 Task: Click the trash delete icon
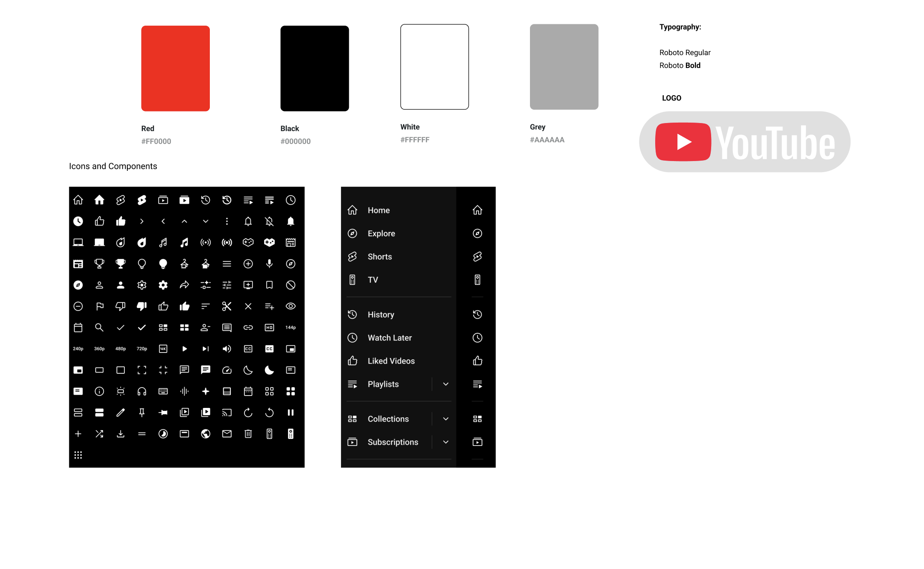tap(248, 434)
